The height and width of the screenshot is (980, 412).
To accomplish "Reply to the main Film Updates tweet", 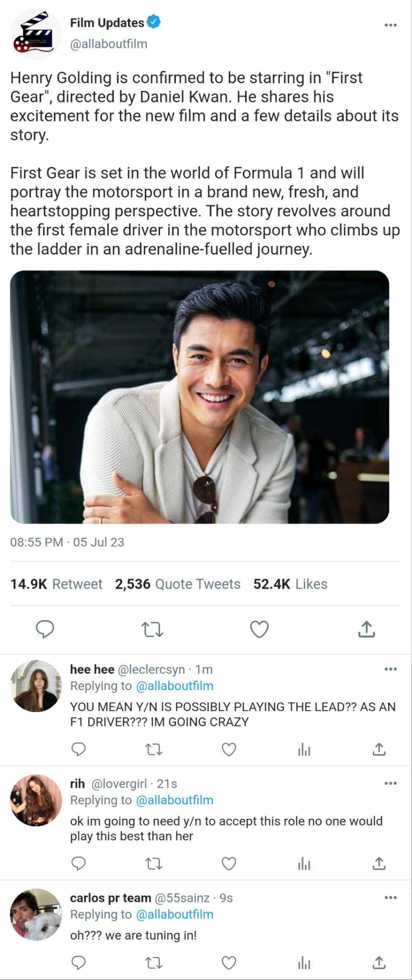I will [x=45, y=629].
